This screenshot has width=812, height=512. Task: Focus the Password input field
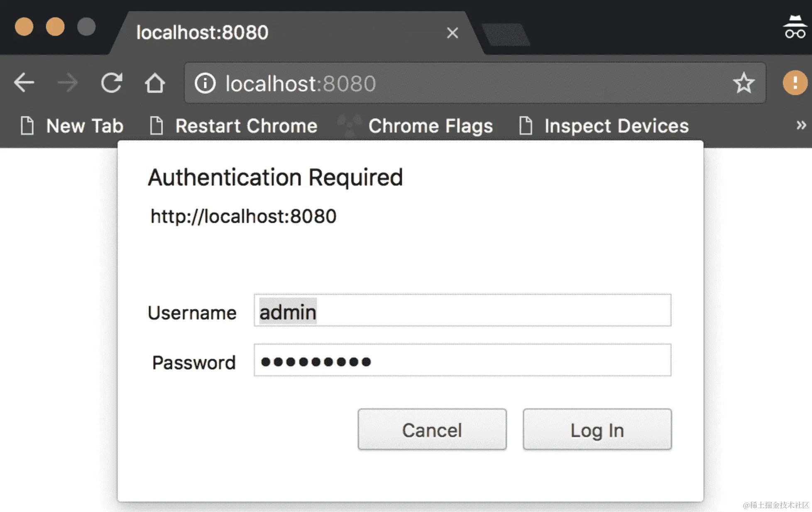click(462, 360)
